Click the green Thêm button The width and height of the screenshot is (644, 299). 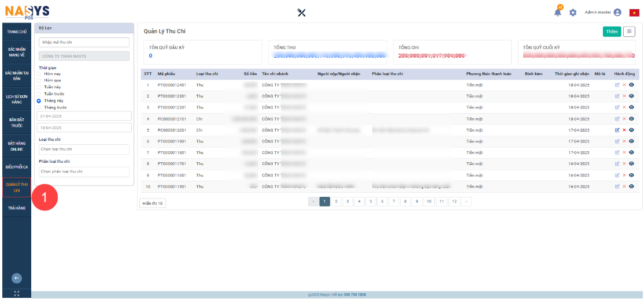(612, 32)
